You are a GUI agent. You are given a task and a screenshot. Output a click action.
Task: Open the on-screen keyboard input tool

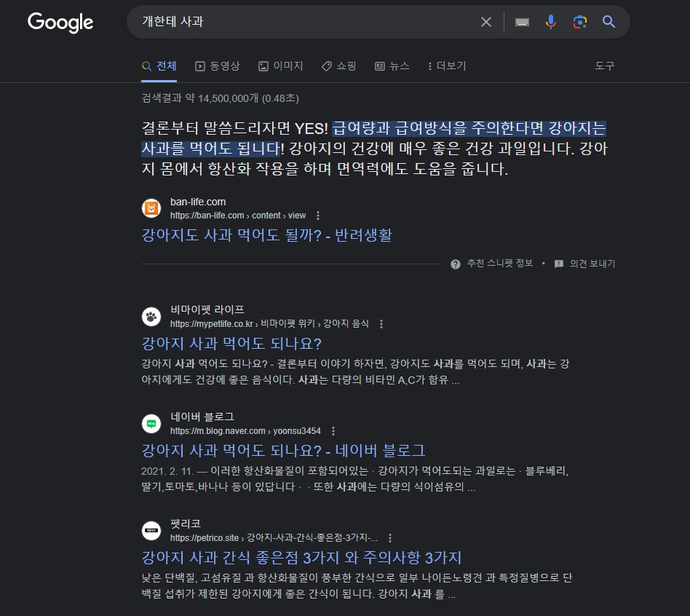(x=522, y=22)
